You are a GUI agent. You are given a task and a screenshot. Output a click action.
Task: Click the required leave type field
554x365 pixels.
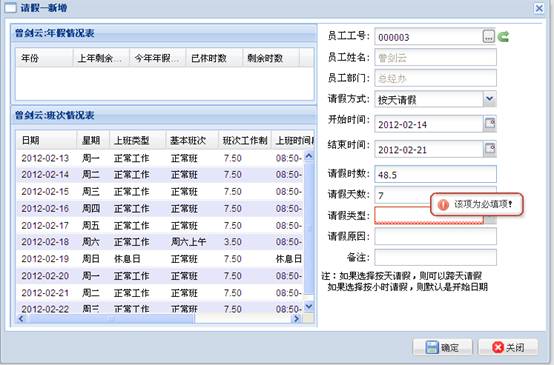click(x=429, y=216)
